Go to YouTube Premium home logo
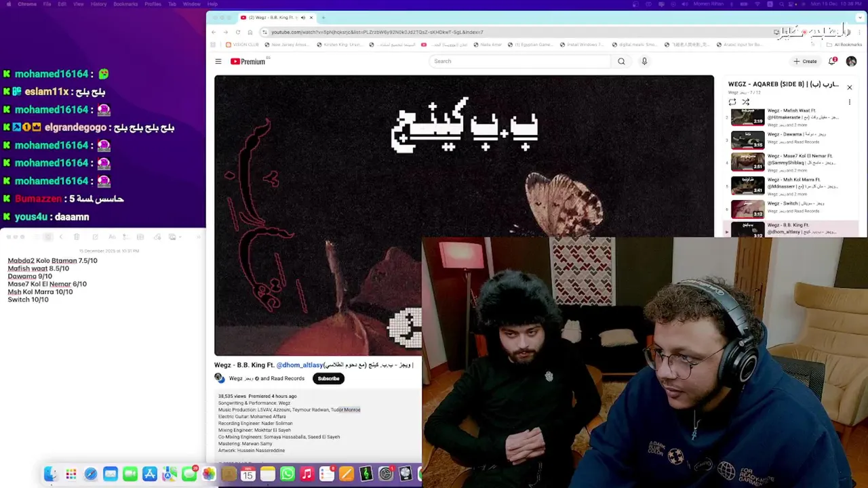Image resolution: width=868 pixels, height=488 pixels. coord(248,62)
